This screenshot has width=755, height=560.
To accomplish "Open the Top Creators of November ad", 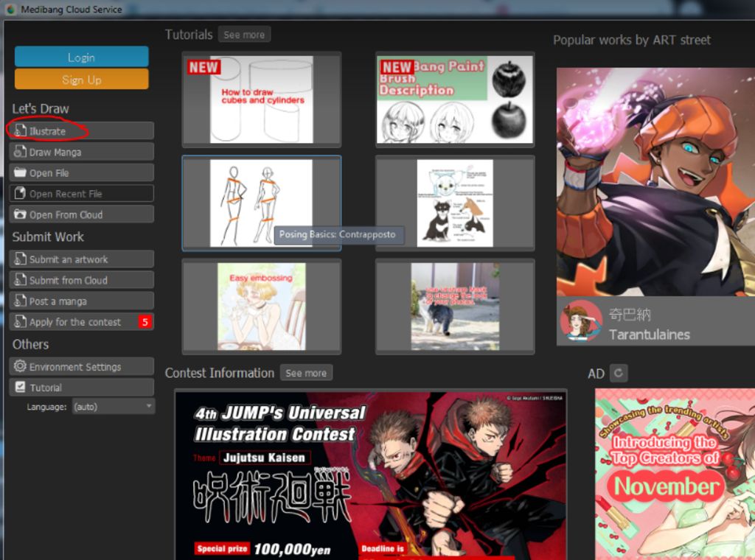I will (675, 475).
